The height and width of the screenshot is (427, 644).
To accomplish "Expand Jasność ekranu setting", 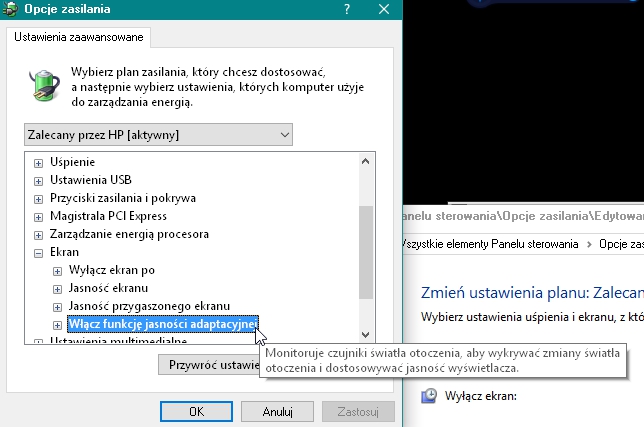I will (x=58, y=289).
